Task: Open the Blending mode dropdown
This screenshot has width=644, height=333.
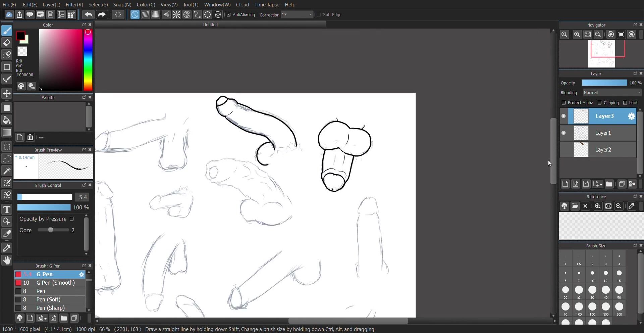Action: [612, 93]
